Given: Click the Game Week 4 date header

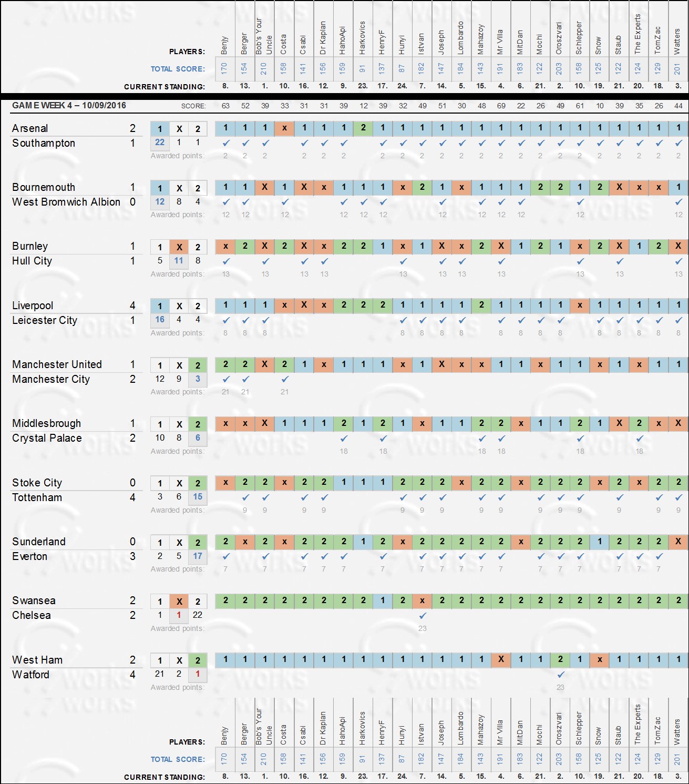Looking at the screenshot, I should tap(69, 105).
